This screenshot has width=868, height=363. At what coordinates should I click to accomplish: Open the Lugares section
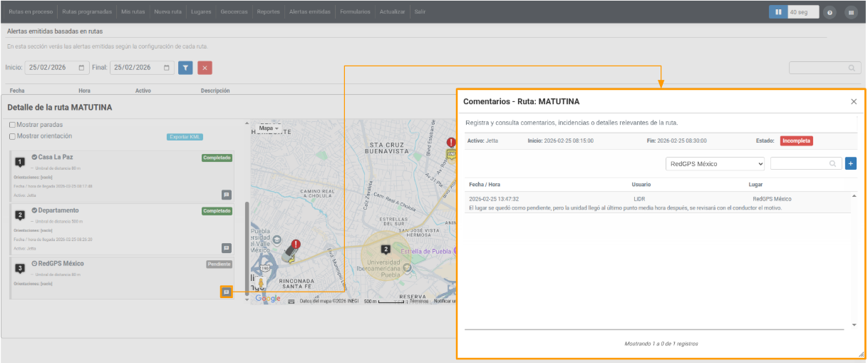[x=202, y=12]
